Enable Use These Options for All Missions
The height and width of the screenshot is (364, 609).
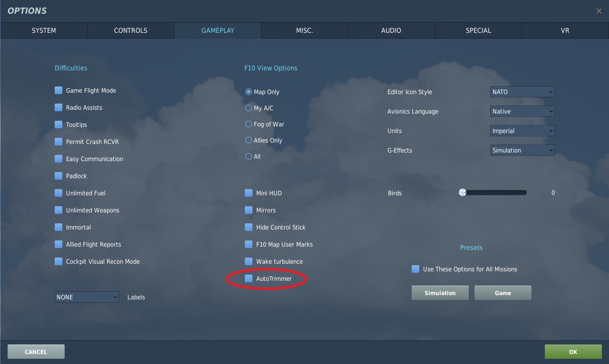pos(416,269)
